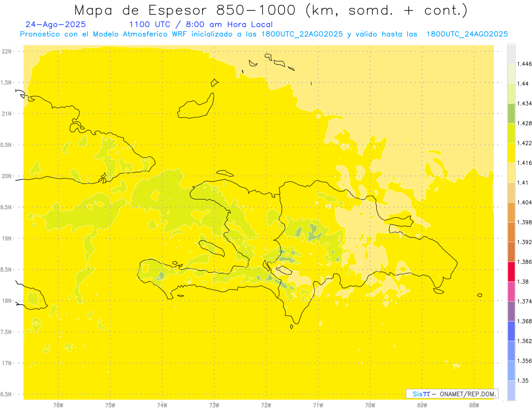The width and height of the screenshot is (532, 411).
Task: Click the legend value "1.386"
Action: click(x=524, y=262)
